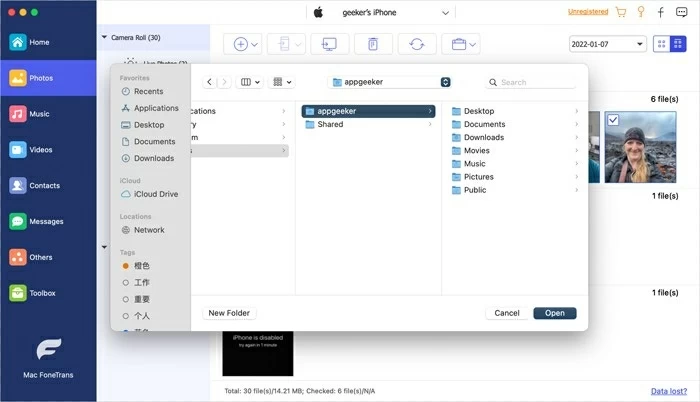Open the shopping cart purchase icon
Screen dimensions: 700x402
pos(621,13)
